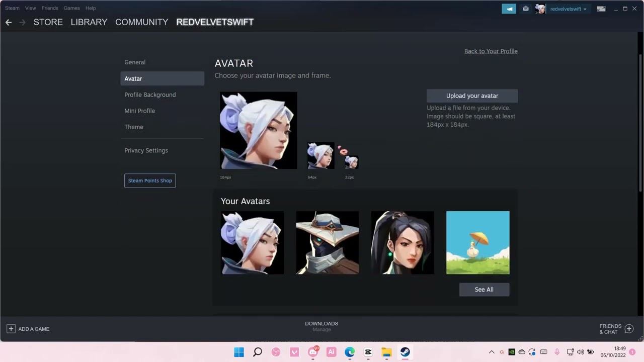Go to the COMMUNITY tab

(141, 22)
